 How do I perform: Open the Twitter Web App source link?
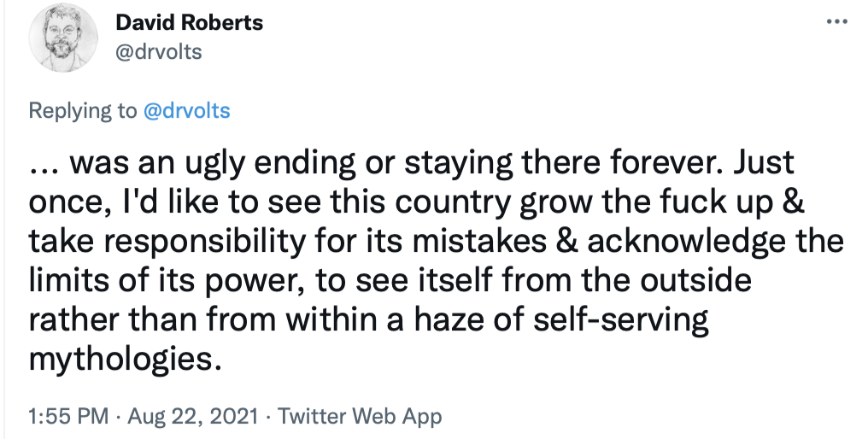coord(361,417)
